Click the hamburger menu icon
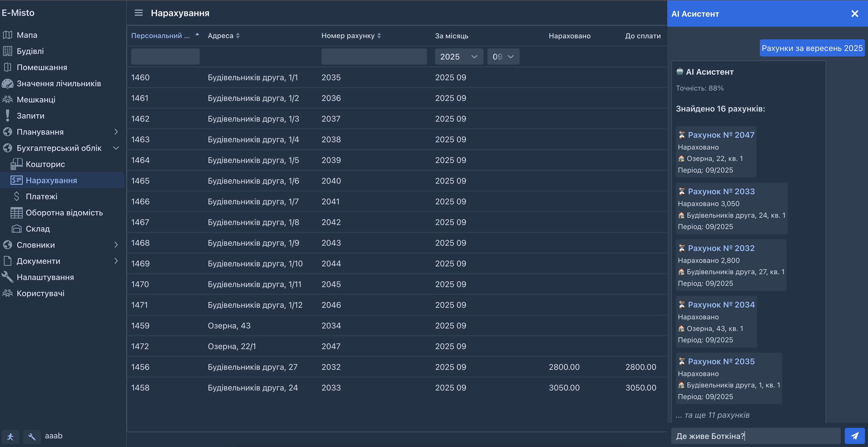868x447 pixels. point(138,13)
